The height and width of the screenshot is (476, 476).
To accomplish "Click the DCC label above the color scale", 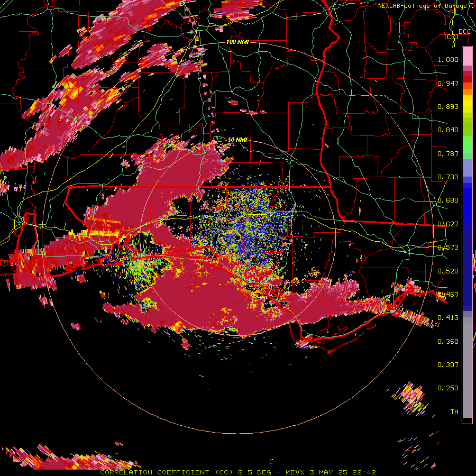I will click(x=464, y=32).
